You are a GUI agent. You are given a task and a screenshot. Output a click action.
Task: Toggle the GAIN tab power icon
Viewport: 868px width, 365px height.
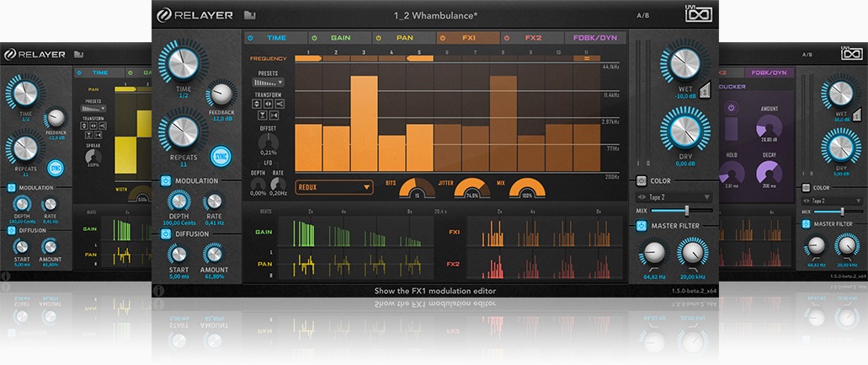(x=315, y=38)
